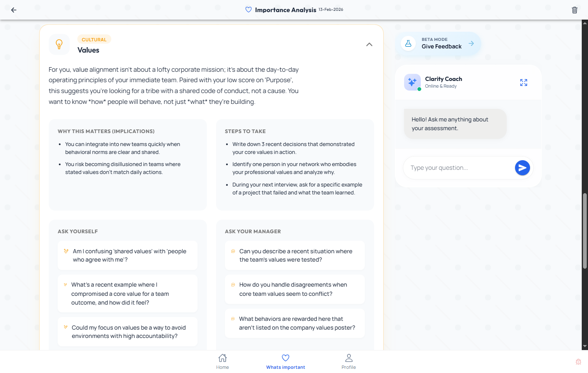Screen dimensions: 588x373
Task: Open the bug report icon at bottom right
Action: pyautogui.click(x=578, y=362)
